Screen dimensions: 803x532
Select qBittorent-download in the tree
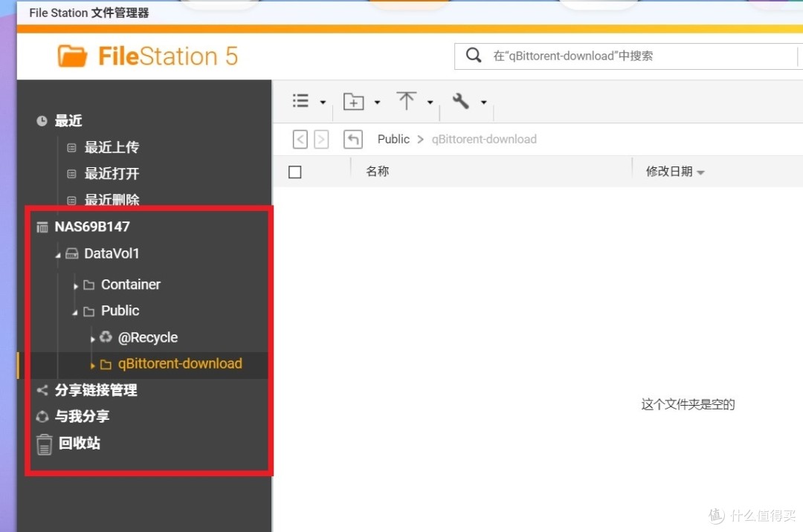[180, 363]
